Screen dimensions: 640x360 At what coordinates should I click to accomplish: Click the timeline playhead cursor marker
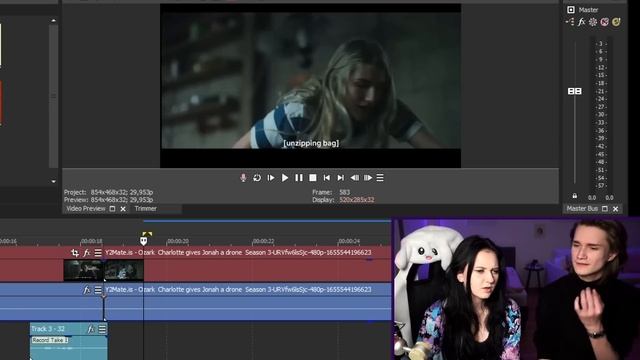coord(144,240)
